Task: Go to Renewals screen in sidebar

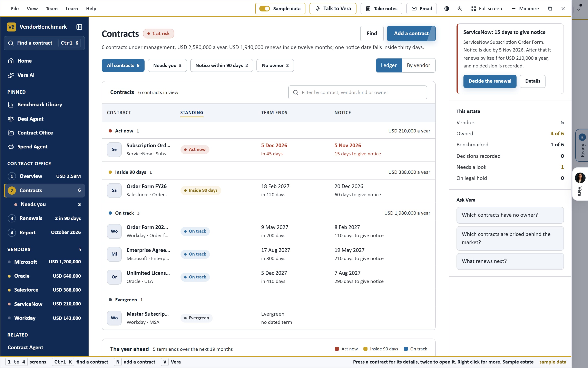Action: 44,218
